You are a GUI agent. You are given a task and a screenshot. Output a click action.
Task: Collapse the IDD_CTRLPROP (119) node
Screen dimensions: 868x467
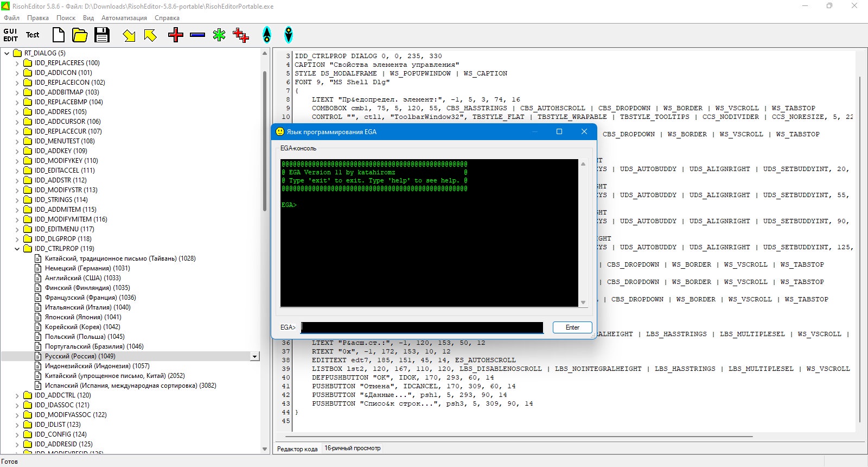pyautogui.click(x=17, y=249)
